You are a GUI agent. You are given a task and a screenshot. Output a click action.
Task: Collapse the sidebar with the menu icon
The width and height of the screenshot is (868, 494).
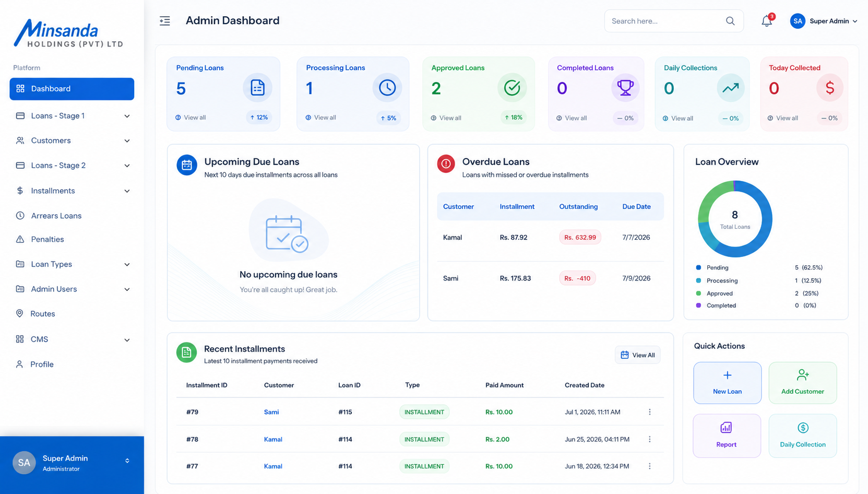tap(165, 21)
